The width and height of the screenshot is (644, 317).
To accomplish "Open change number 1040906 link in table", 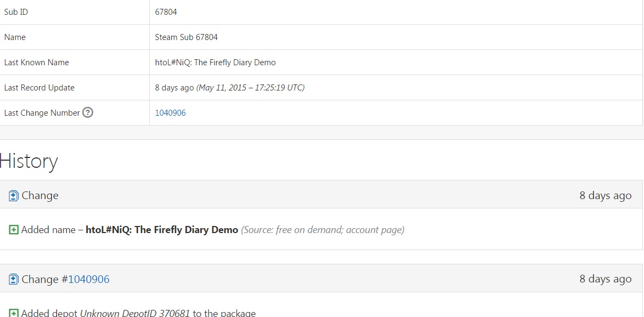I will (x=170, y=113).
